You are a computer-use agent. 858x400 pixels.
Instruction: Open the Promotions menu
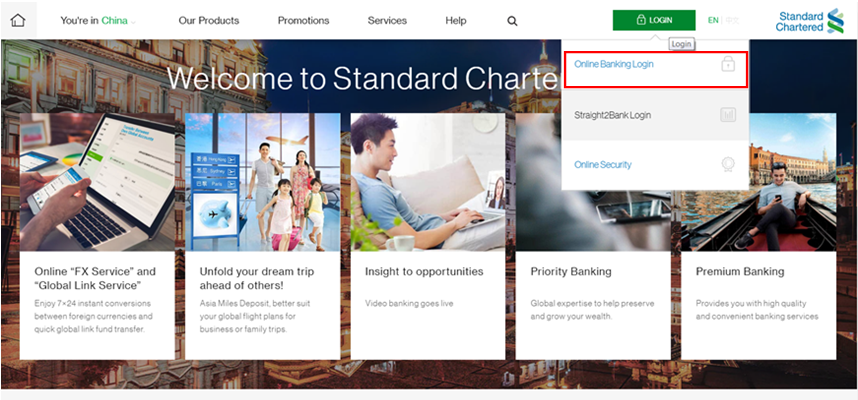303,21
